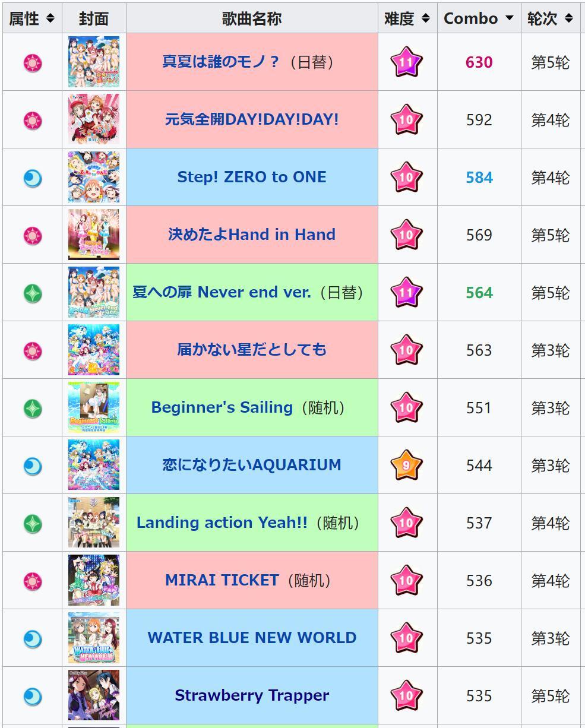
Task: Open the MIRAI TICKET song link
Action: click(x=222, y=580)
